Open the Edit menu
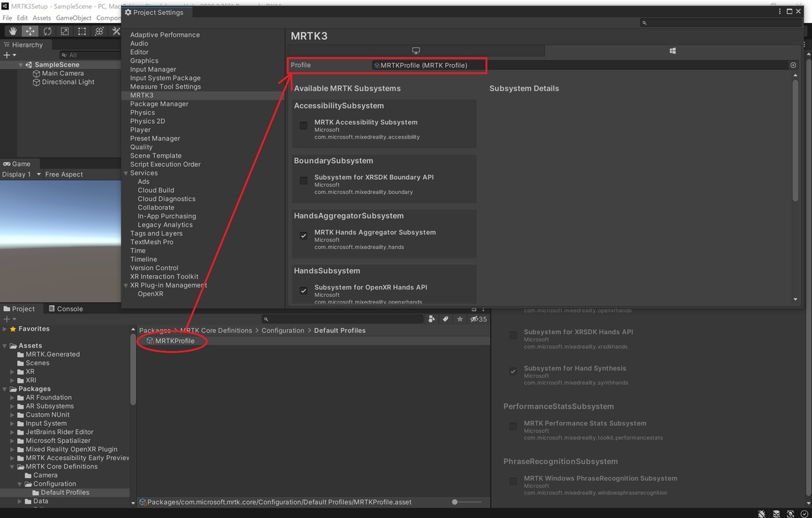Viewport: 812px width, 518px height. pos(22,18)
